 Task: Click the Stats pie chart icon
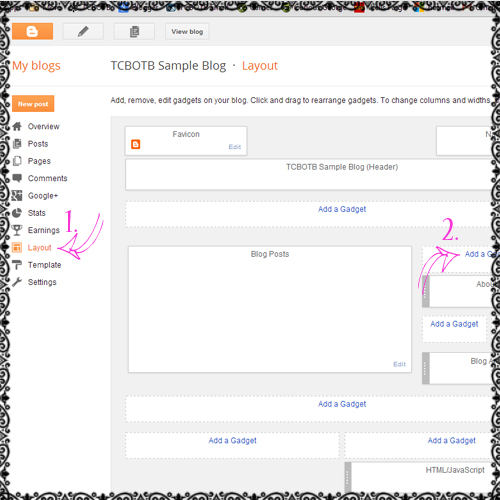[17, 213]
